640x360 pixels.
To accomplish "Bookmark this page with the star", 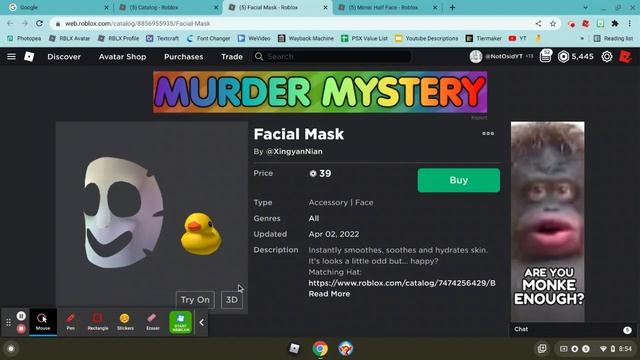I will coord(553,24).
